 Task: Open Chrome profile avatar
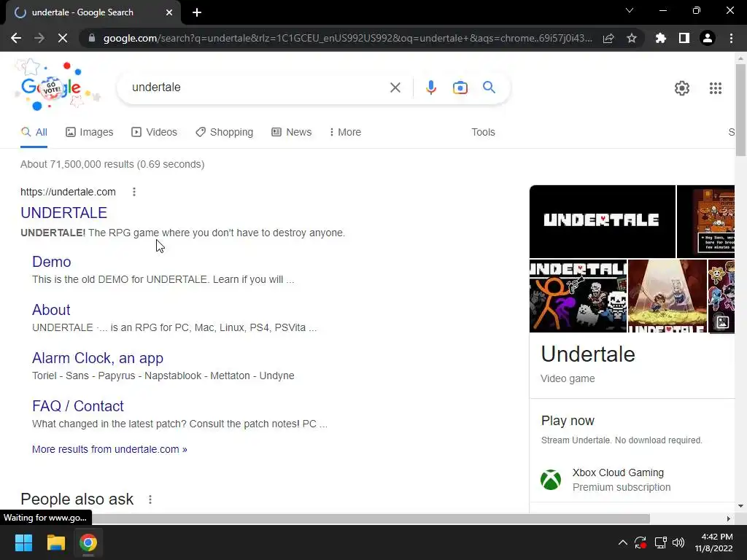(708, 38)
